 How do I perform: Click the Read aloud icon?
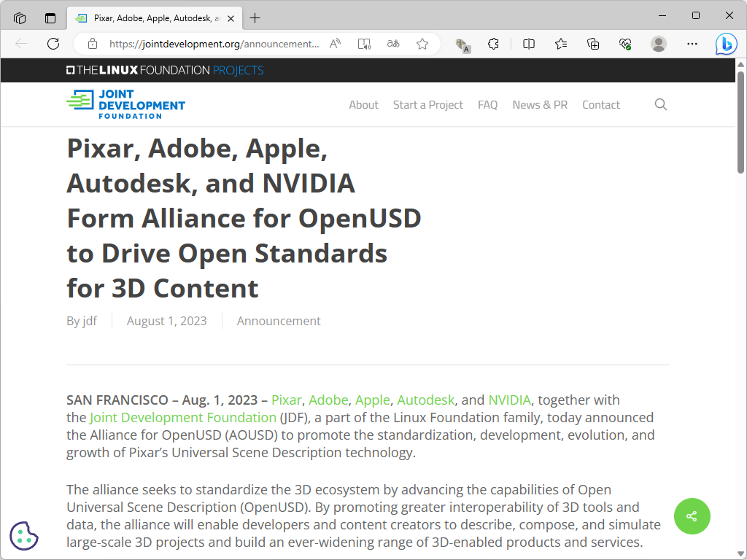click(x=334, y=44)
